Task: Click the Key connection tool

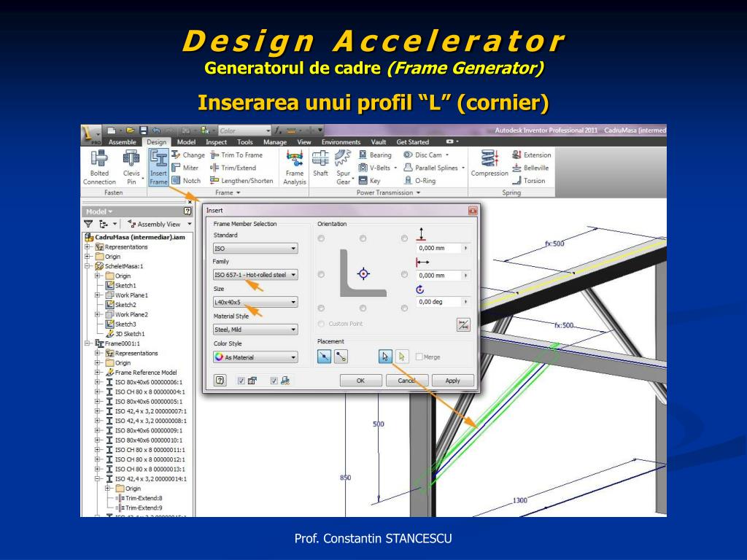Action: (369, 181)
